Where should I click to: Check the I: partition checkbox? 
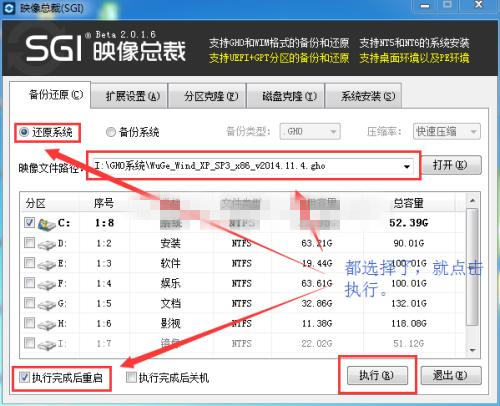[30, 343]
